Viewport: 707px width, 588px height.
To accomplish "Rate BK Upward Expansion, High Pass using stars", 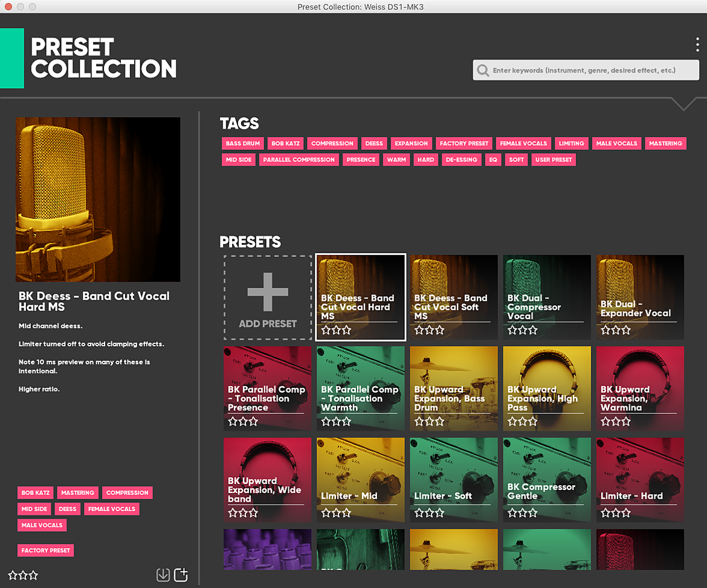I will (523, 422).
